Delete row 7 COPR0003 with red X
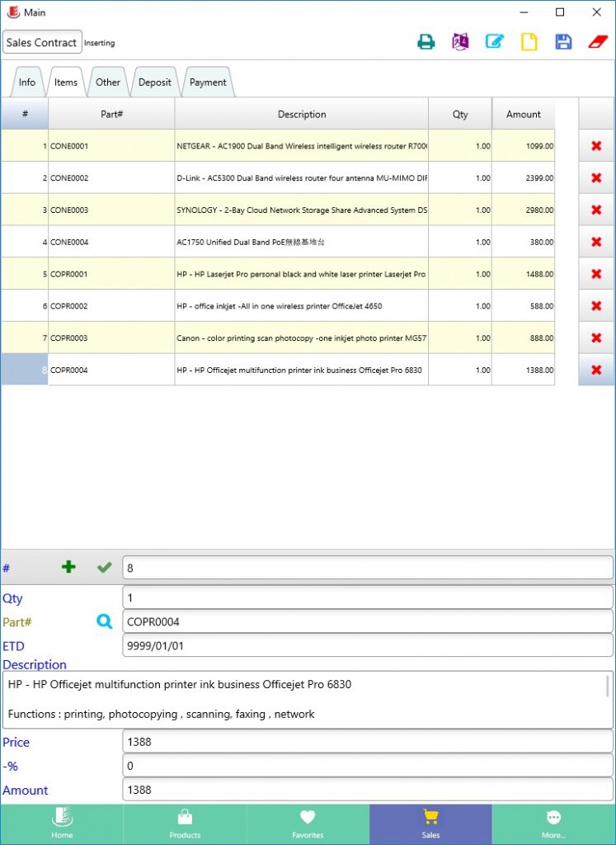 pyautogui.click(x=596, y=338)
